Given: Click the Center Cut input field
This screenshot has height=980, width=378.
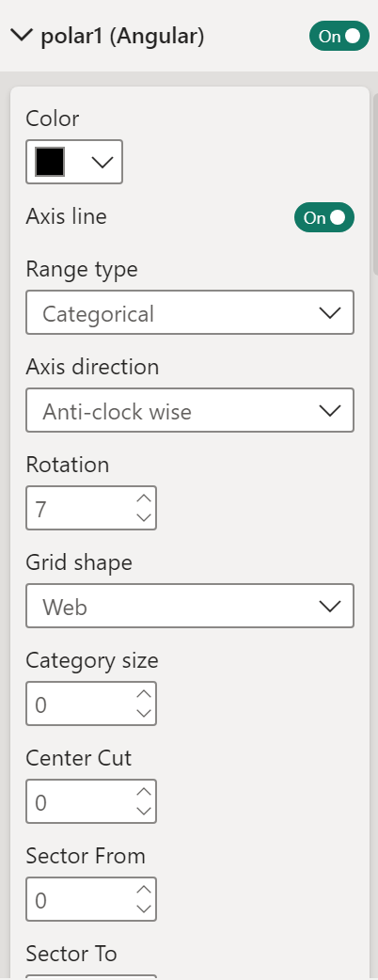Looking at the screenshot, I should [80, 801].
